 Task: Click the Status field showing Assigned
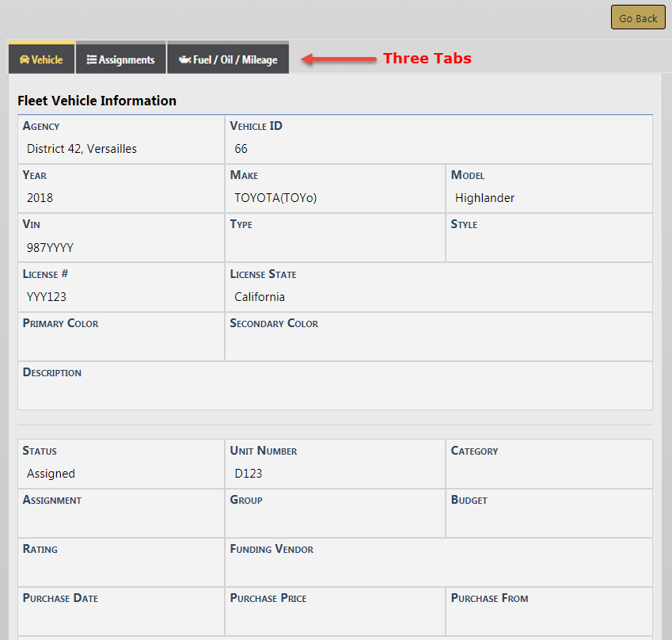coord(51,474)
